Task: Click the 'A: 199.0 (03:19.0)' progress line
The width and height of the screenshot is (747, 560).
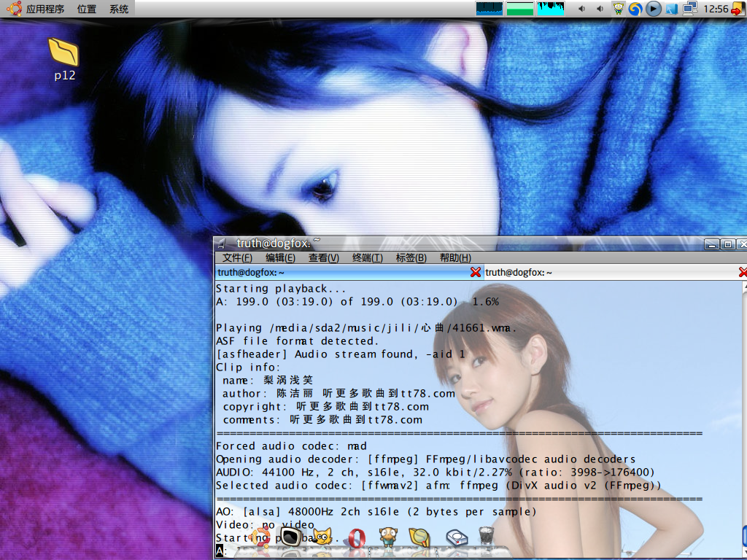Action: (357, 302)
